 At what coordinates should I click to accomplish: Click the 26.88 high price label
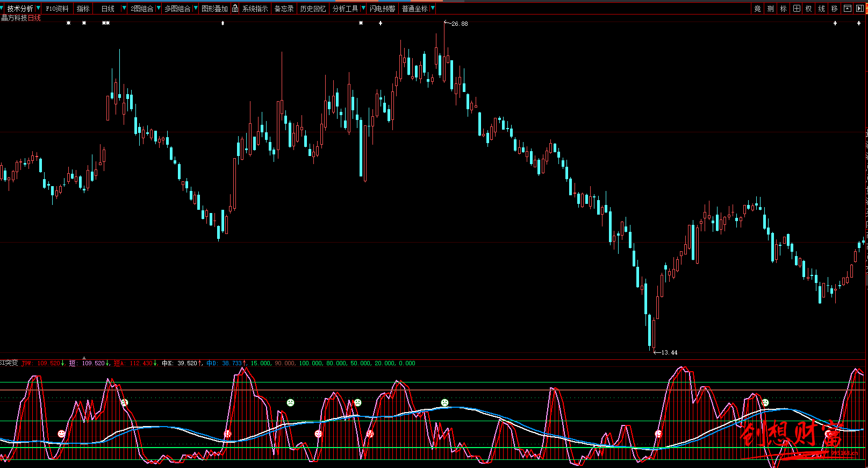[x=460, y=24]
